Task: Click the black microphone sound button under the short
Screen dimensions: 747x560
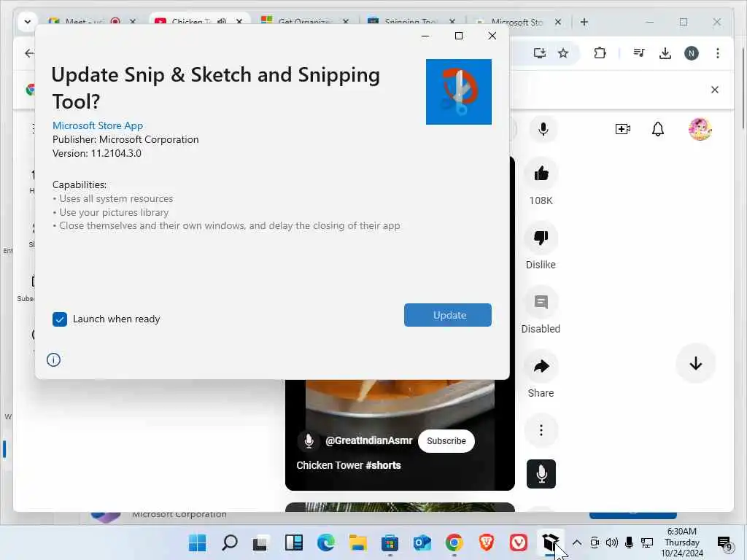Action: 541,474
